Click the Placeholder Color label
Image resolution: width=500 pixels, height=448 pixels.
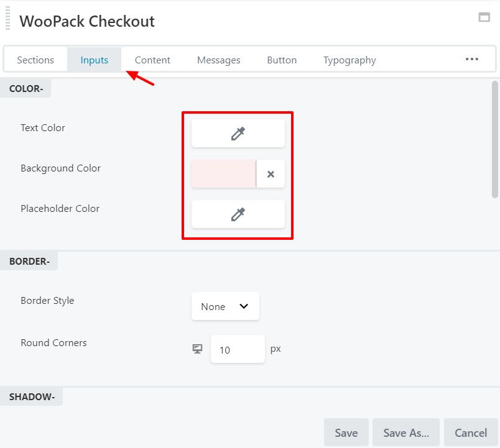(60, 208)
